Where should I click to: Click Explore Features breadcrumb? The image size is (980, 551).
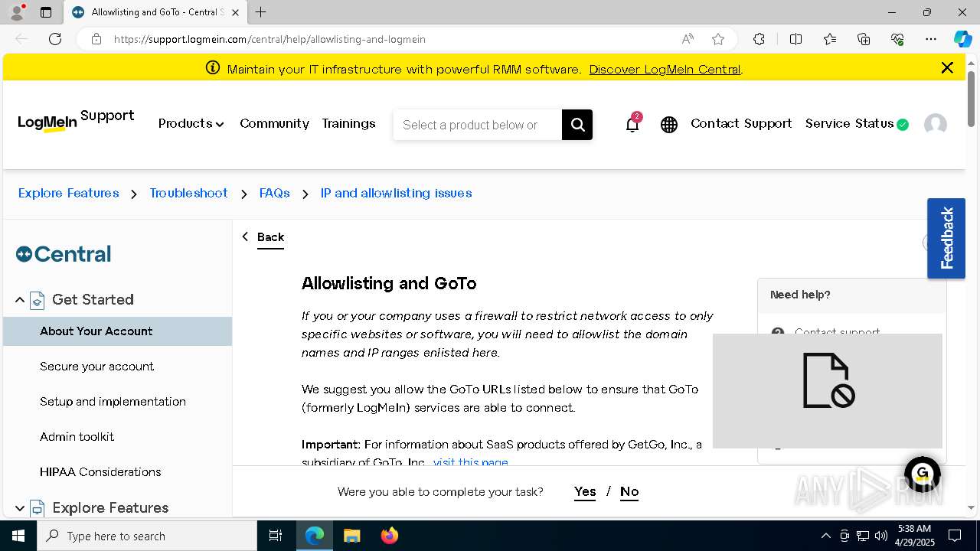[x=69, y=193]
